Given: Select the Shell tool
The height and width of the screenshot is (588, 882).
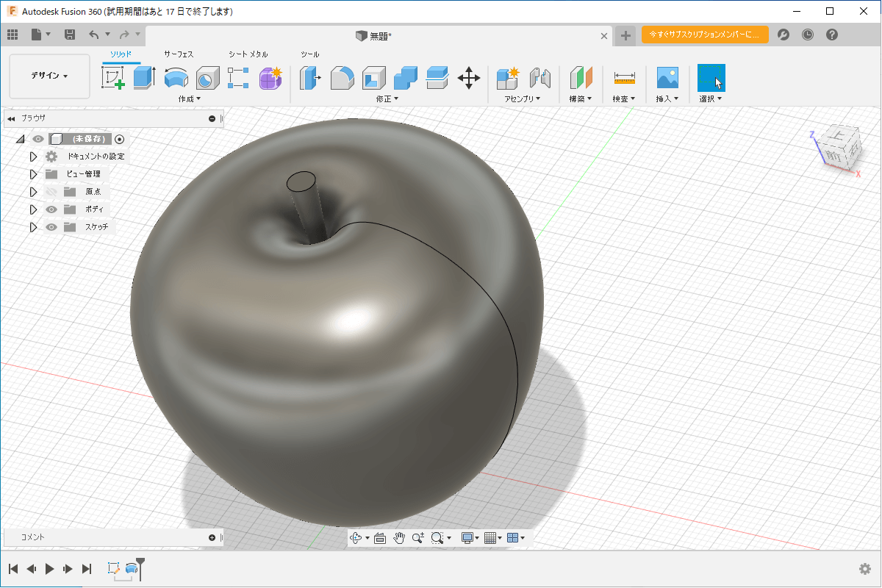Looking at the screenshot, I should pos(374,77).
